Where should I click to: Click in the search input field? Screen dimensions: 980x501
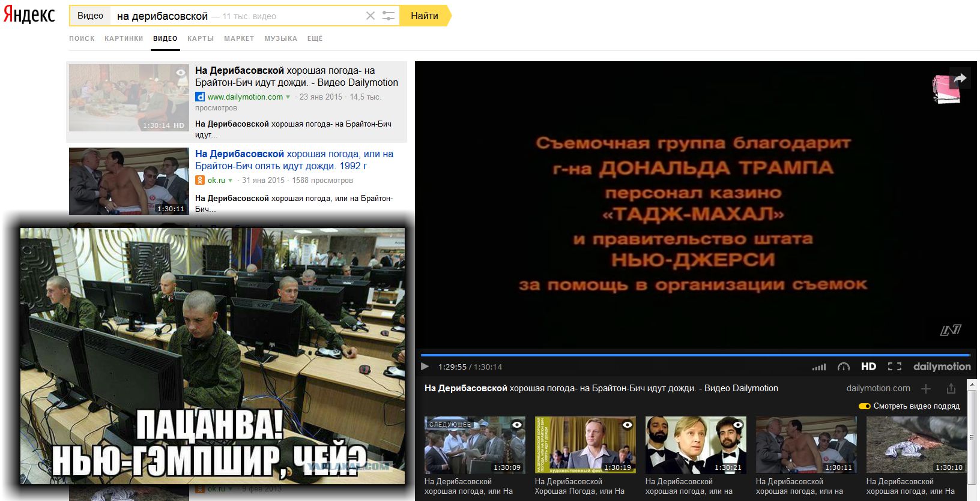237,16
